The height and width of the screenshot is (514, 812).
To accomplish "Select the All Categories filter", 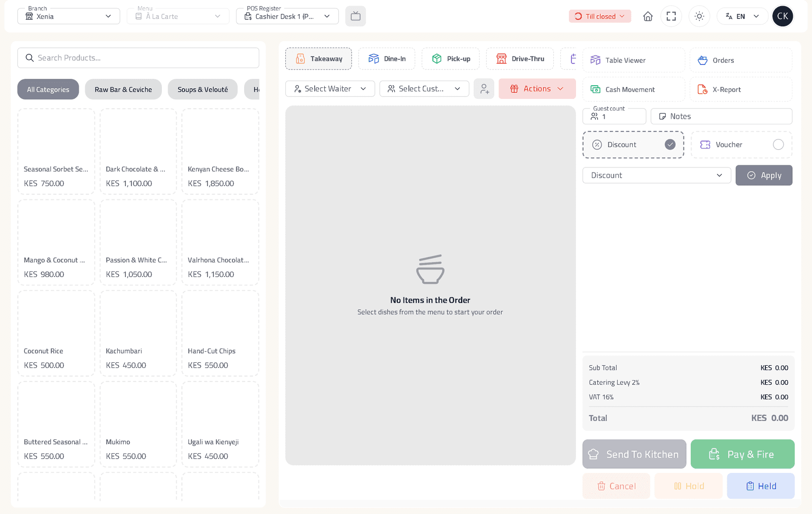I will tap(48, 89).
